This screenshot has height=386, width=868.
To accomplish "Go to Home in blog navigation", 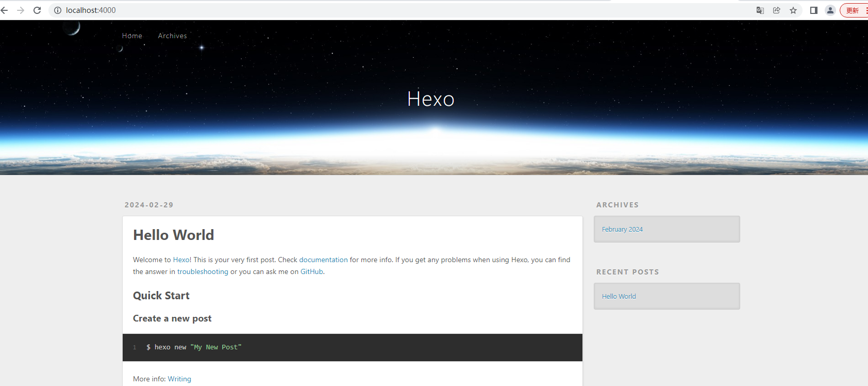I will tap(132, 36).
